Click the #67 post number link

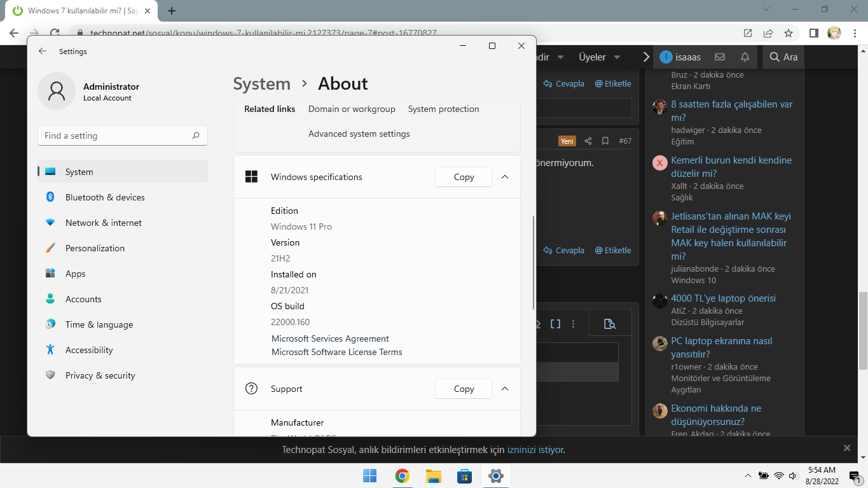click(625, 141)
